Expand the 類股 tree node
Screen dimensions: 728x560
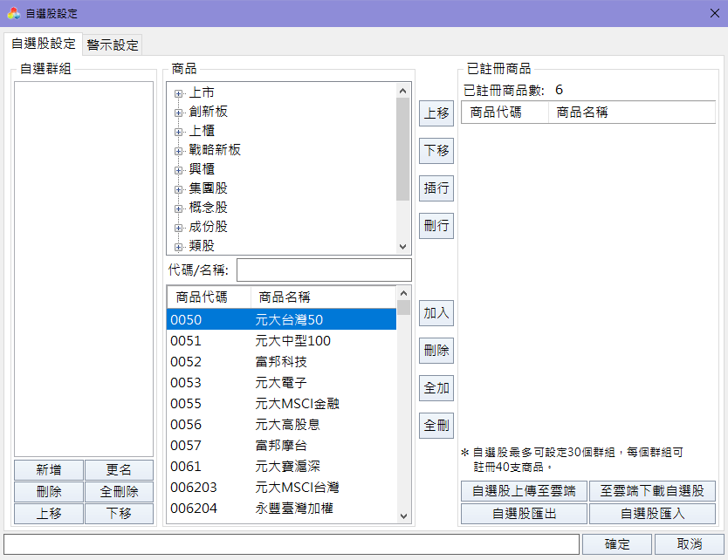click(x=178, y=248)
